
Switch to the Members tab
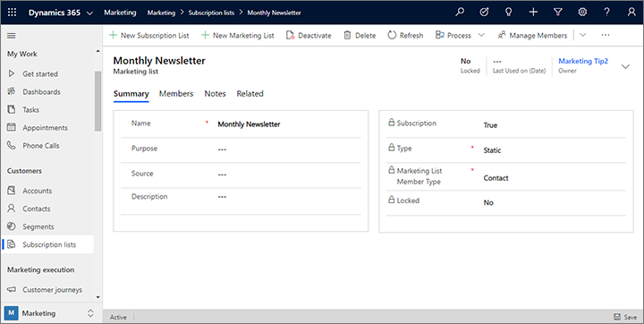tap(176, 94)
